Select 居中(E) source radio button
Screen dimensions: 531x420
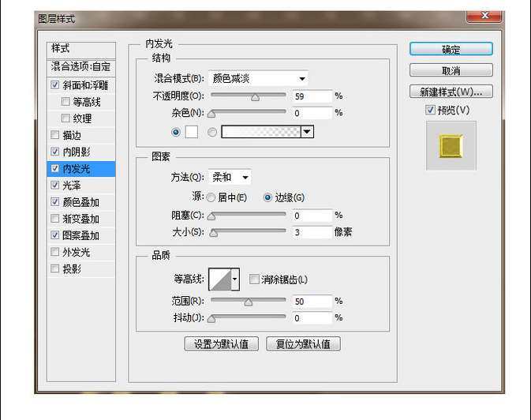tap(211, 197)
